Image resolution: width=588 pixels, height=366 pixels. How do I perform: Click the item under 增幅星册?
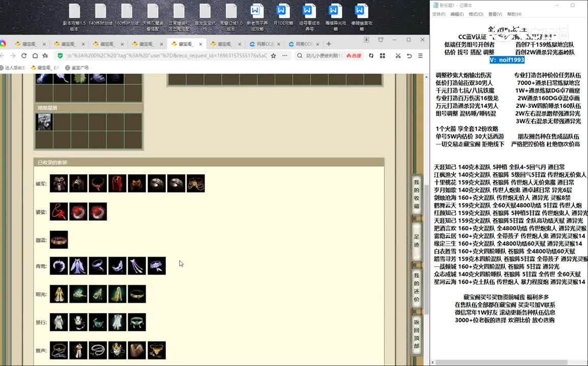(44, 122)
